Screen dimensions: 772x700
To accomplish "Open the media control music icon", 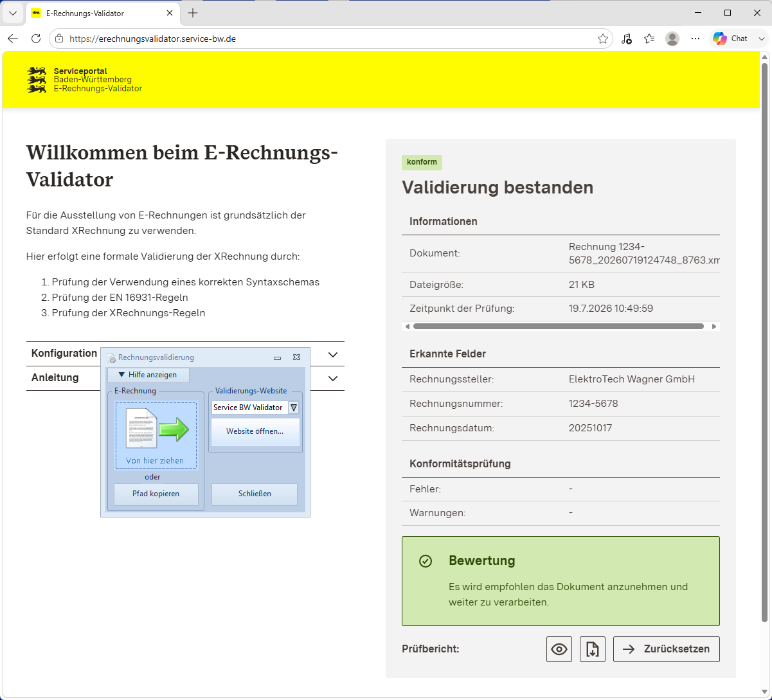I will tap(627, 39).
